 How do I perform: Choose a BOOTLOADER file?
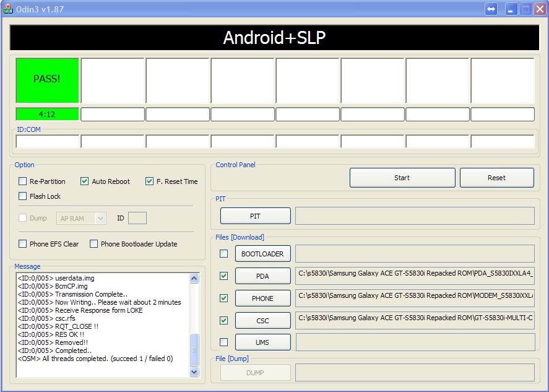(262, 254)
